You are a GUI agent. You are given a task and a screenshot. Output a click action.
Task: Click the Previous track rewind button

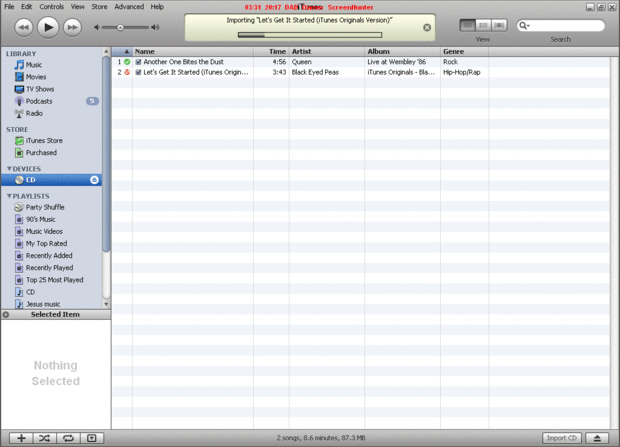click(x=24, y=28)
